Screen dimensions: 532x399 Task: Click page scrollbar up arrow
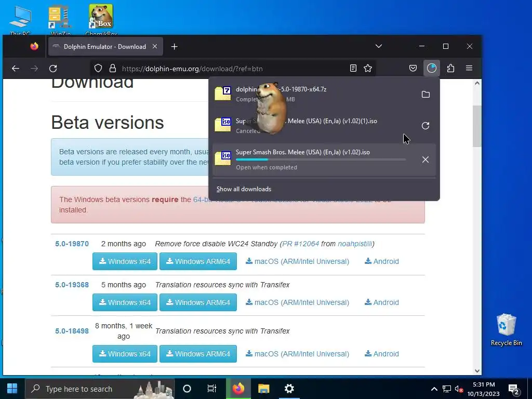477,84
